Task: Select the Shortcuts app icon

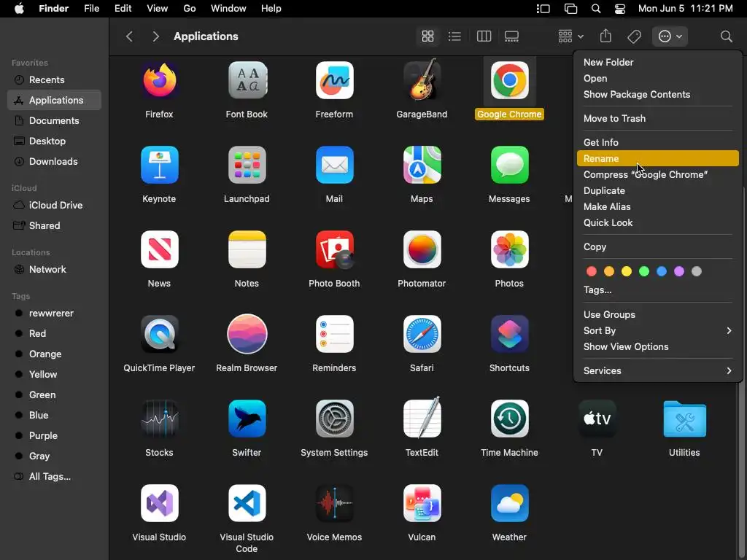Action: coord(509,334)
